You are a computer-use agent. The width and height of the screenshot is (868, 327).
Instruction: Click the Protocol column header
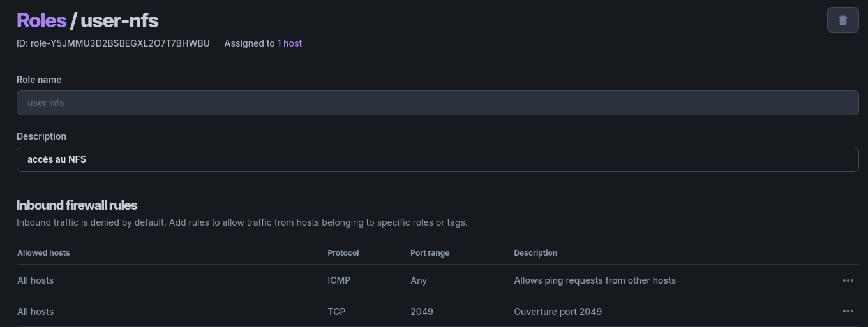343,253
